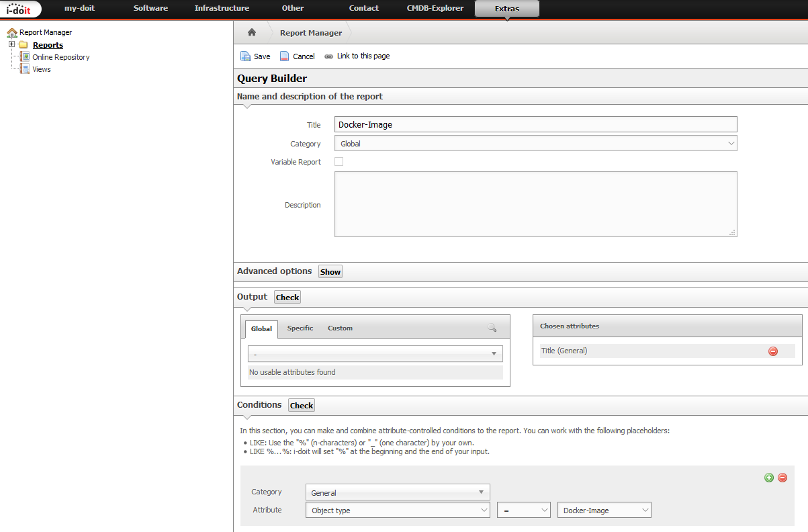The image size is (808, 532).
Task: Click the Description text area
Action: point(535,204)
